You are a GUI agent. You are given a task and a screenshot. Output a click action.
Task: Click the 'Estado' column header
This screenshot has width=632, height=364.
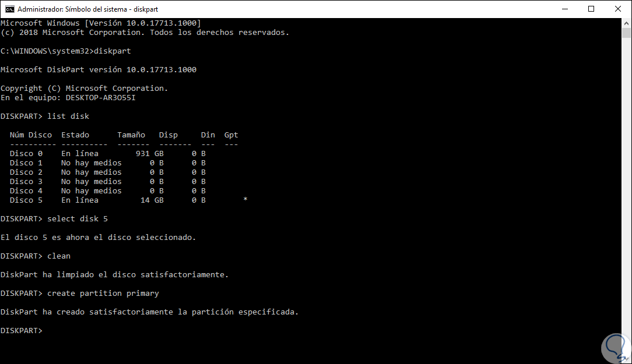pos(75,135)
